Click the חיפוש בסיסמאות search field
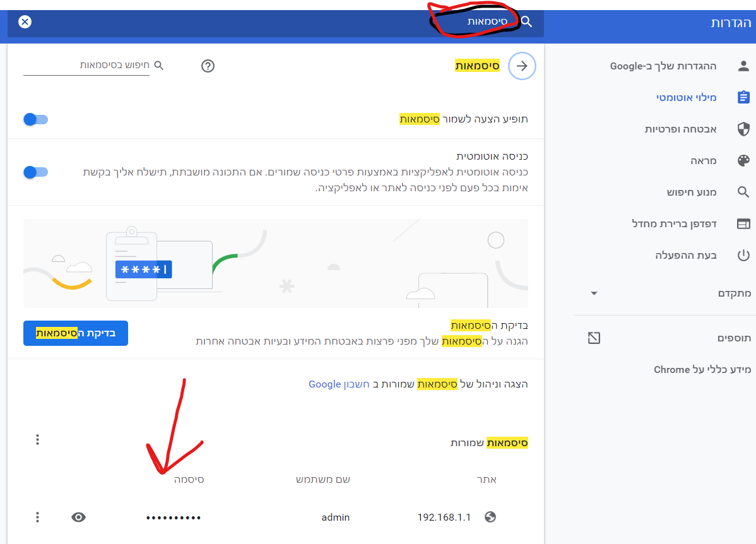The width and height of the screenshot is (756, 544). [x=87, y=66]
